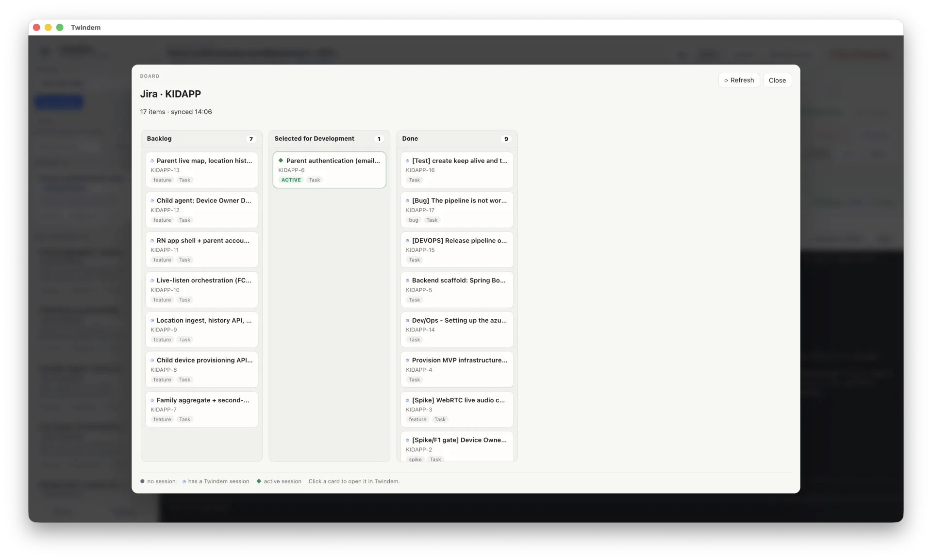
Task: Click the Task label on KIDAPP-5
Action: 414,300
